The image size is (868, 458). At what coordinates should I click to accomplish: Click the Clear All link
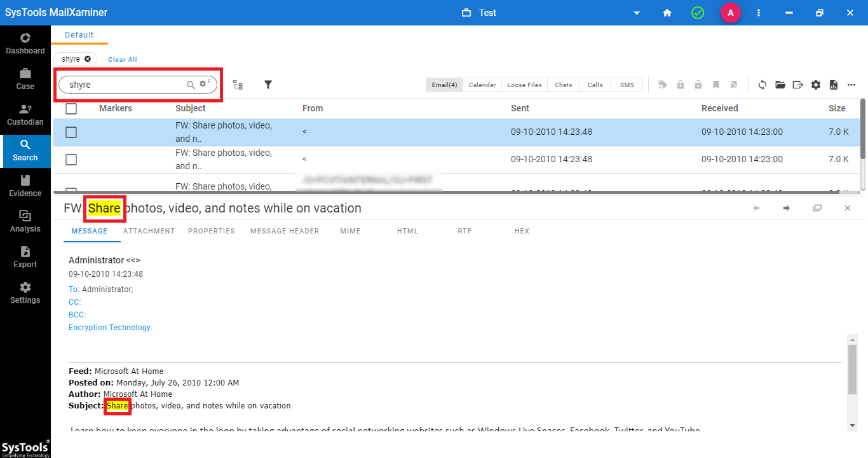coord(123,59)
